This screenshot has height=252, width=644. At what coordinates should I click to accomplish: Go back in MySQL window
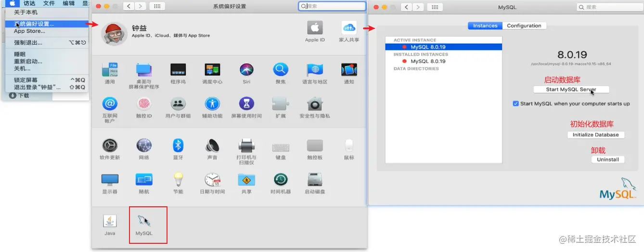tap(407, 7)
